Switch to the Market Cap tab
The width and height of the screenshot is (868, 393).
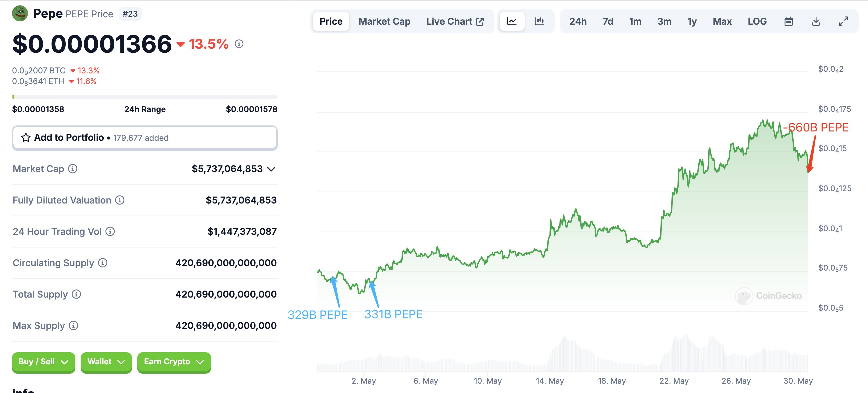(384, 22)
